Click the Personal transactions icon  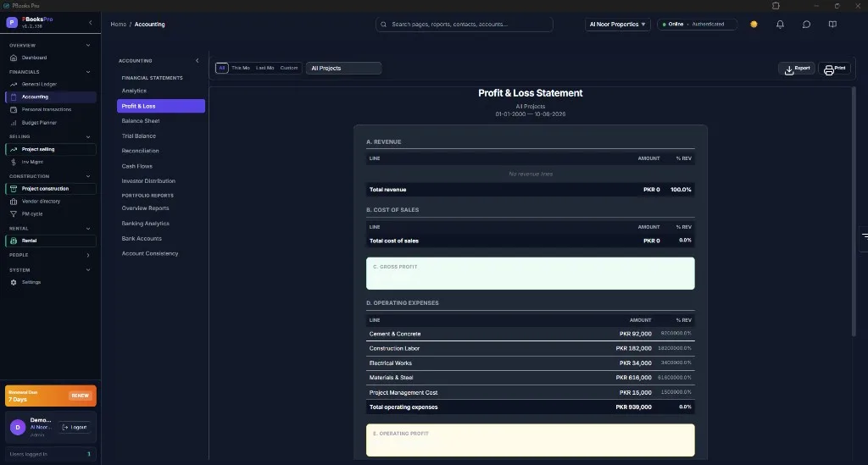point(14,109)
